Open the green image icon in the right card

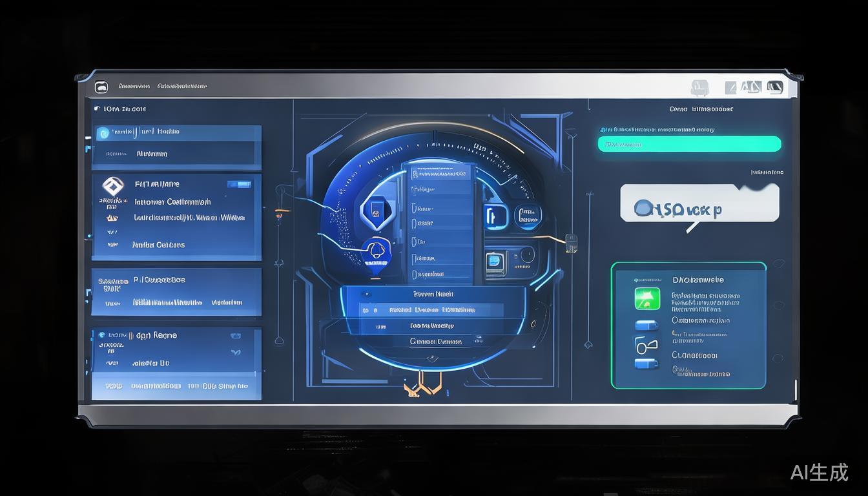point(647,299)
